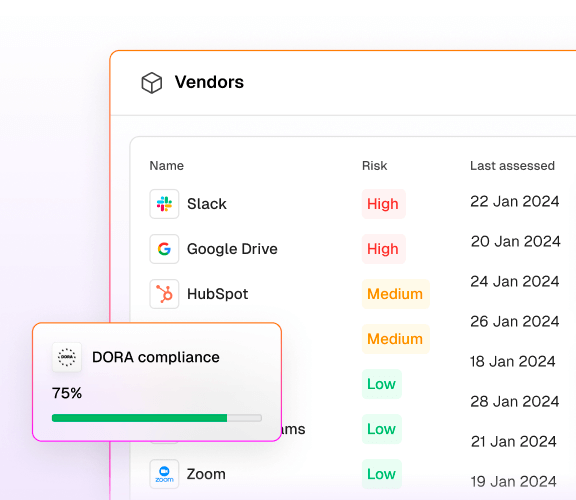Click the Zoom logo icon
Viewport: 576px width, 500px height.
point(164,474)
